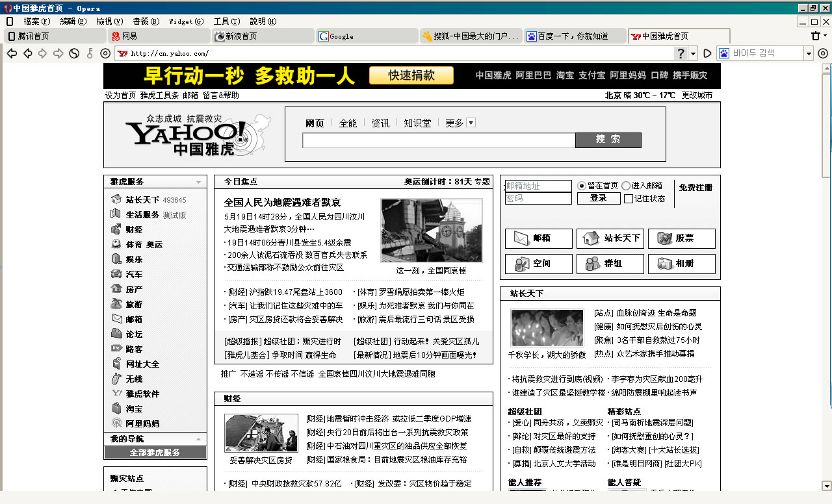Open 旅游 in the sidebar

click(x=134, y=304)
